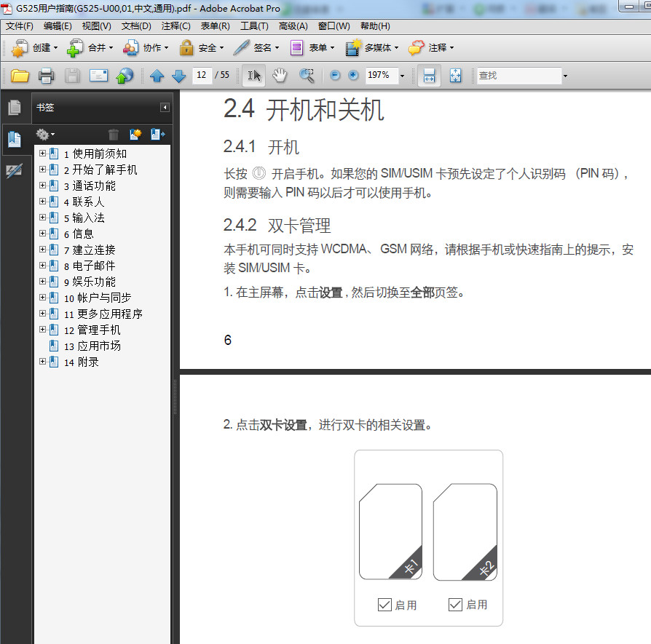Open the 文件(F) menu
The height and width of the screenshot is (644, 651).
(x=20, y=26)
